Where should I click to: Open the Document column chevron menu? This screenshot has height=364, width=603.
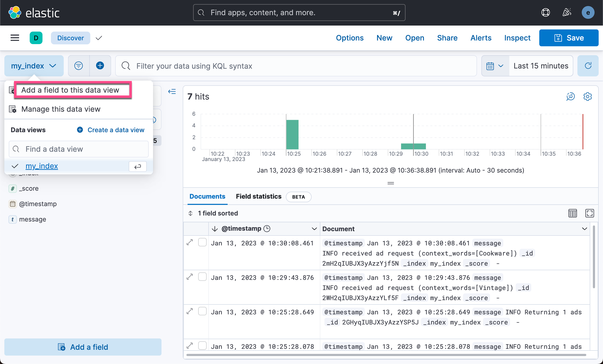[x=585, y=229]
